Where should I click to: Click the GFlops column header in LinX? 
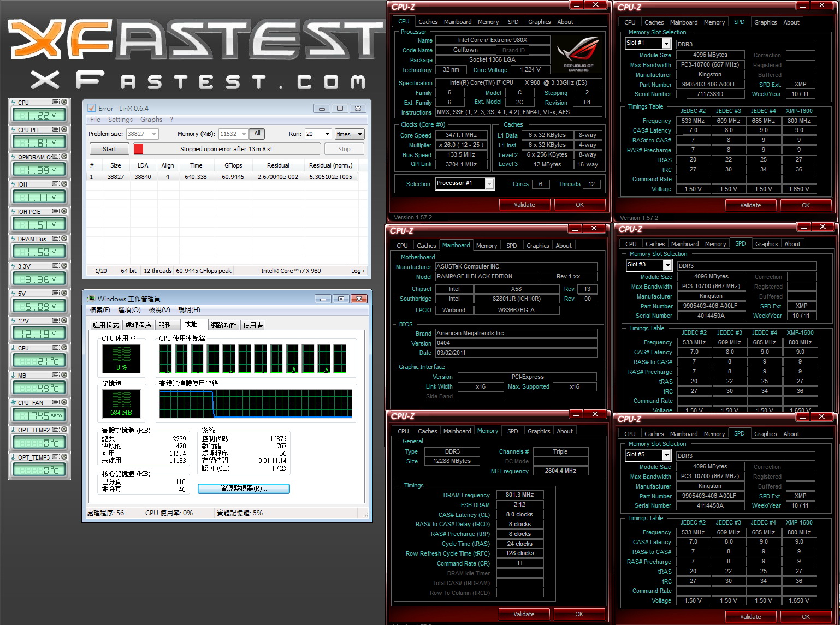(233, 165)
